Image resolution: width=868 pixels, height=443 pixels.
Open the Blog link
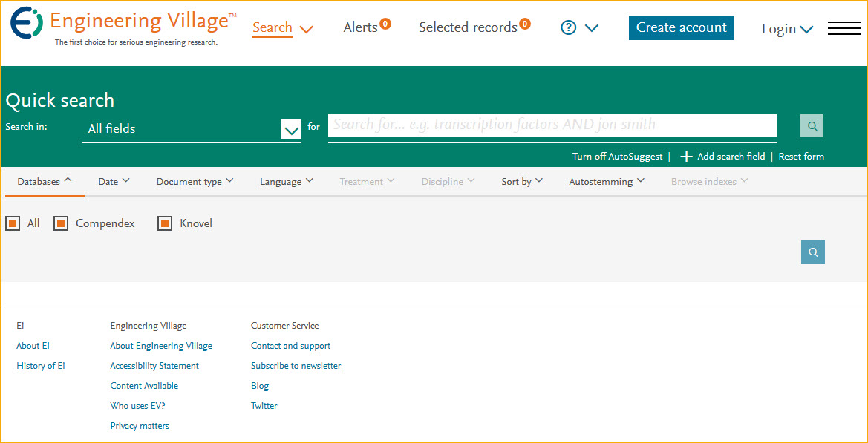(x=260, y=385)
